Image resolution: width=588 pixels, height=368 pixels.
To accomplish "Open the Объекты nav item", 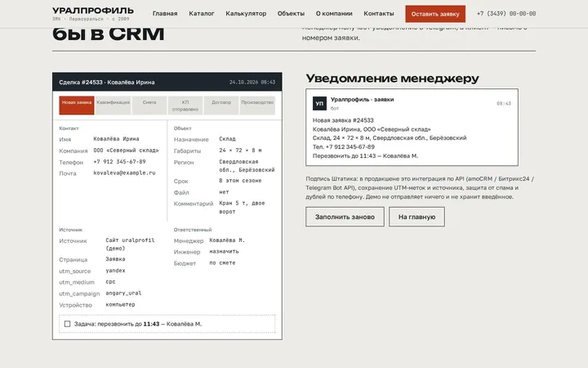I will (x=291, y=14).
